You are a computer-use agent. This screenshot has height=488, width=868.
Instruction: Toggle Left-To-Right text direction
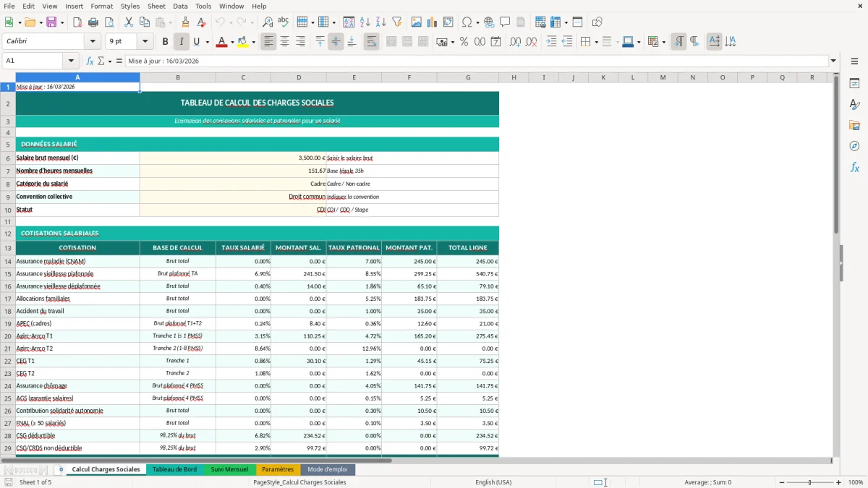click(x=678, y=42)
